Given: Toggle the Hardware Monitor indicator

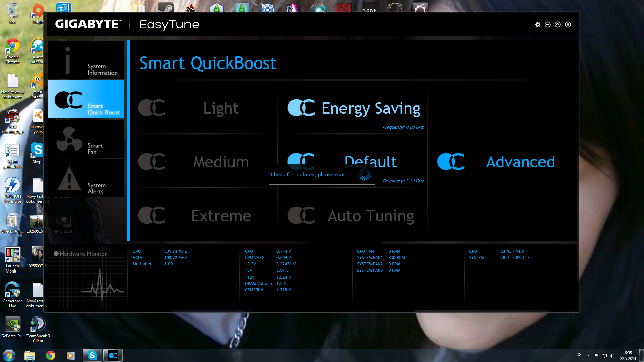Looking at the screenshot, I should [56, 254].
